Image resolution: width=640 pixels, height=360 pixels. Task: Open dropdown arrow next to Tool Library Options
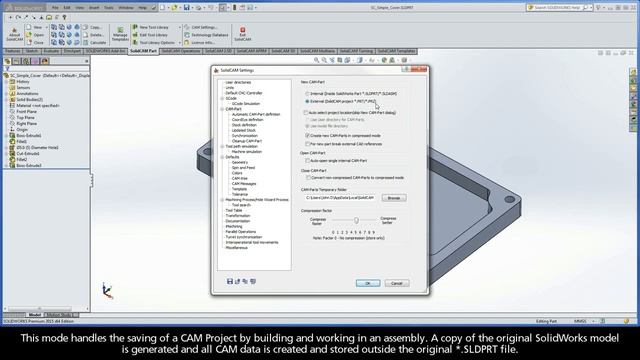point(180,42)
